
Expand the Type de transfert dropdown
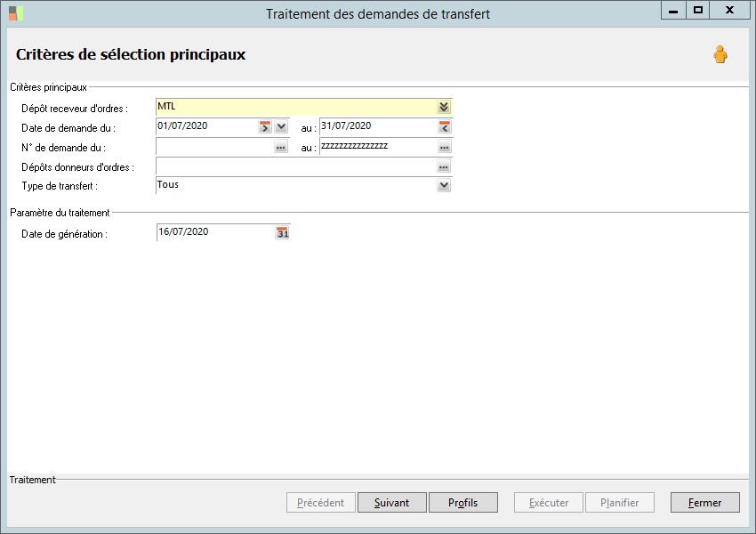pos(444,185)
